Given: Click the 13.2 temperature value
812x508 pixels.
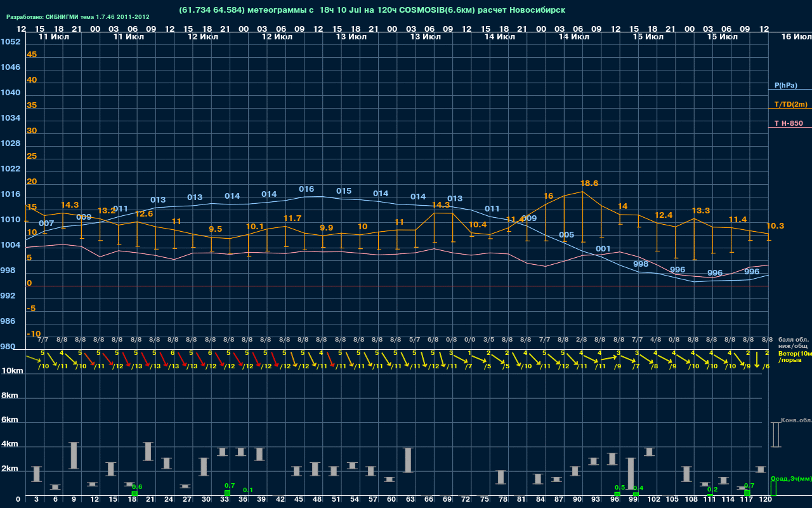Looking at the screenshot, I should coord(107,211).
